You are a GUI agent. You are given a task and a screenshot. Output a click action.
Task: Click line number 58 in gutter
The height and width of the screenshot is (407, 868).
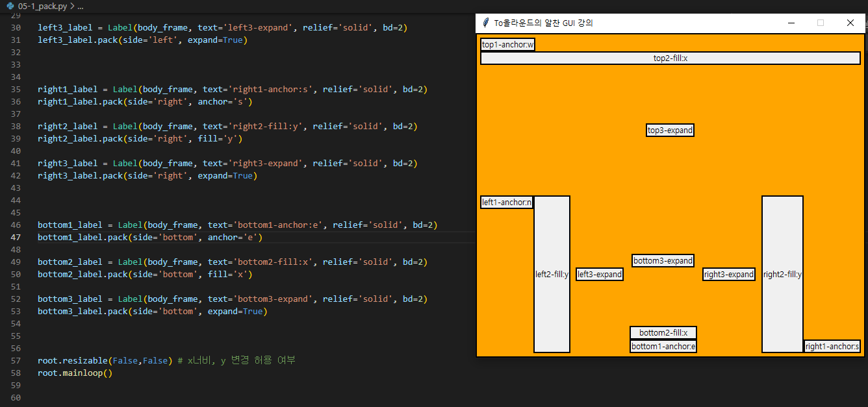pos(16,373)
